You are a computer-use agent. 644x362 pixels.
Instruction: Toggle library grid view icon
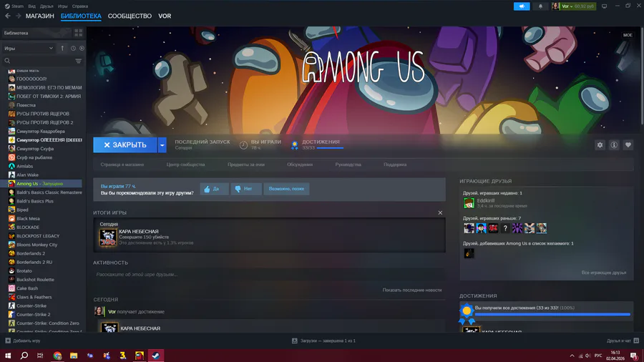tap(79, 33)
